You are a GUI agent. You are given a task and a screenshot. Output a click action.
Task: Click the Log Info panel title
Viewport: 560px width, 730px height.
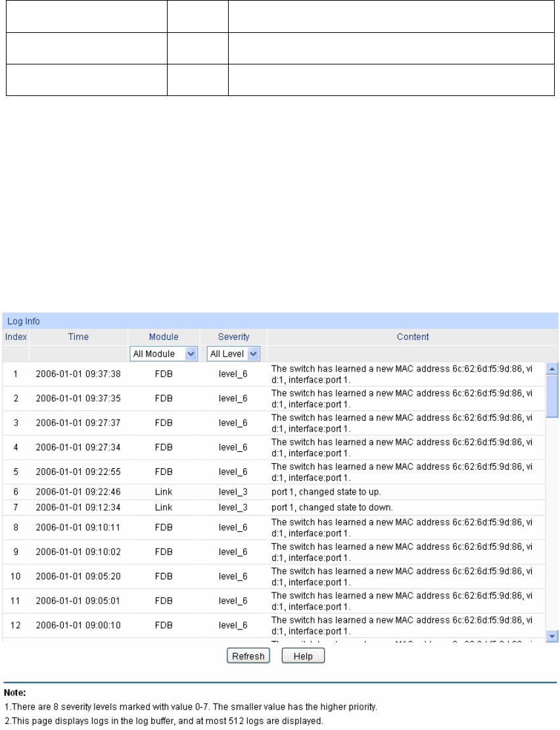23,321
